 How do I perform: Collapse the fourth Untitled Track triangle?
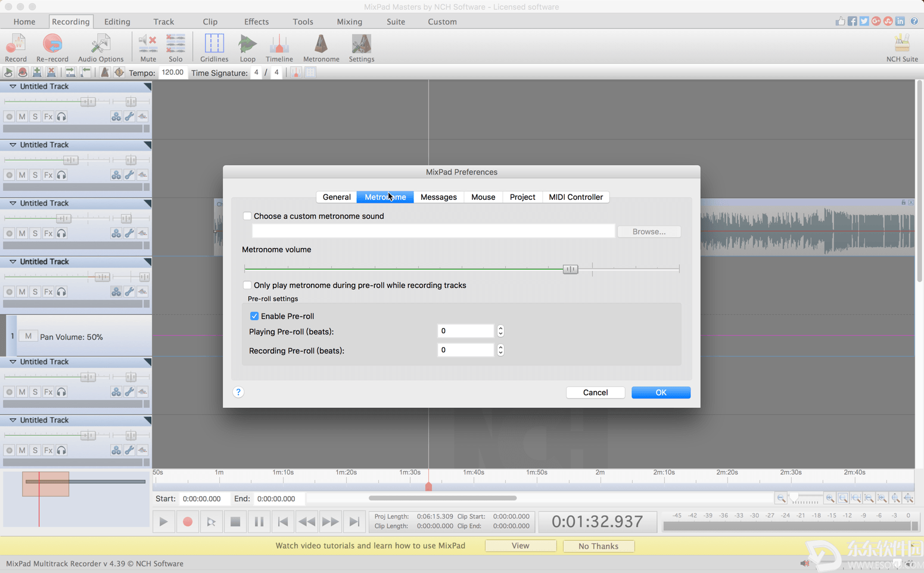tap(13, 262)
